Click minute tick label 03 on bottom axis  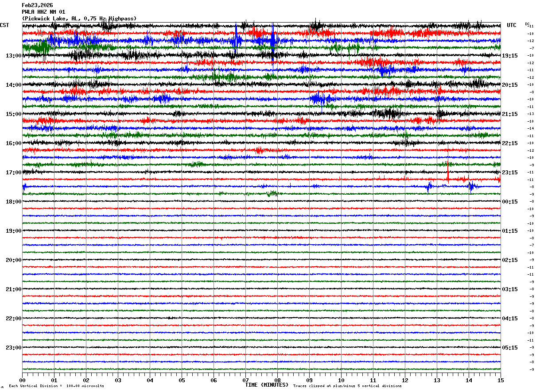[x=118, y=380]
